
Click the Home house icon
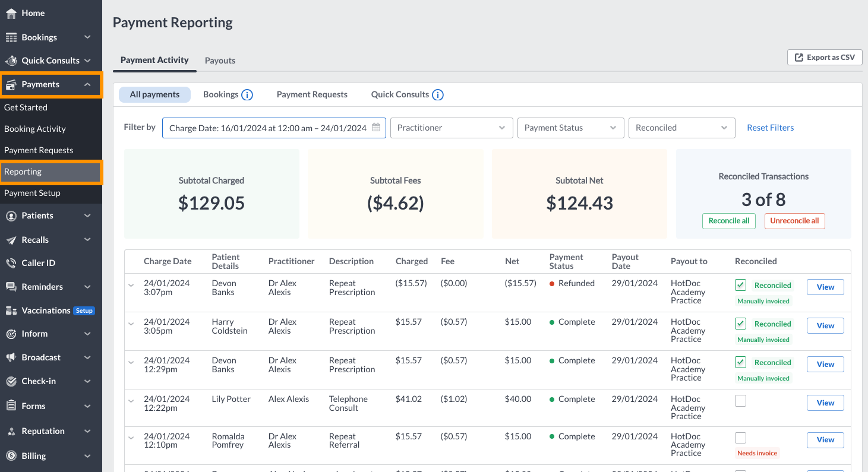tap(11, 13)
